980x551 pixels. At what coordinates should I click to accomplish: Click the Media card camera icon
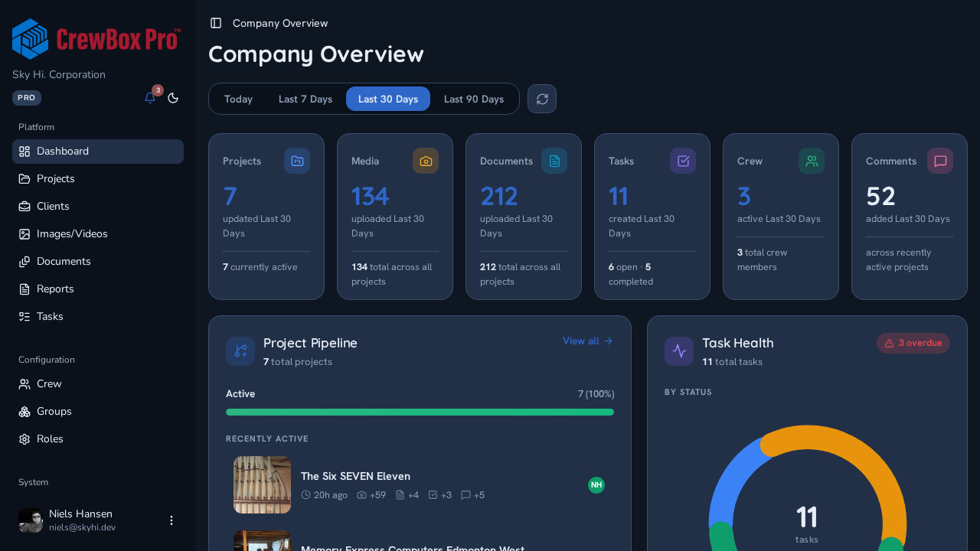426,161
